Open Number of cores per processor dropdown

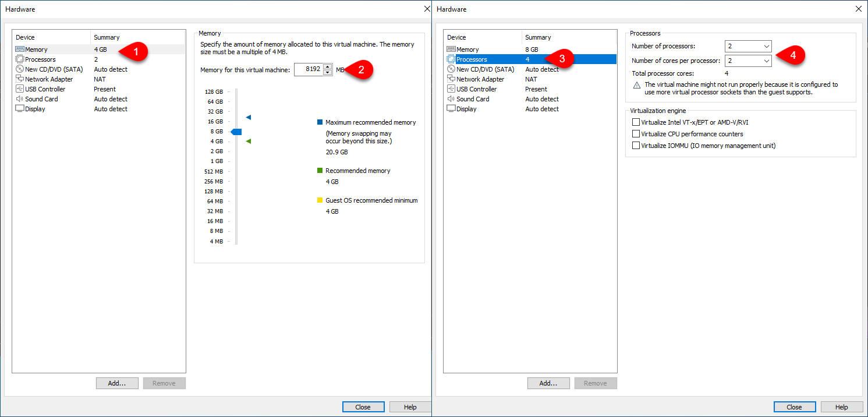(748, 61)
